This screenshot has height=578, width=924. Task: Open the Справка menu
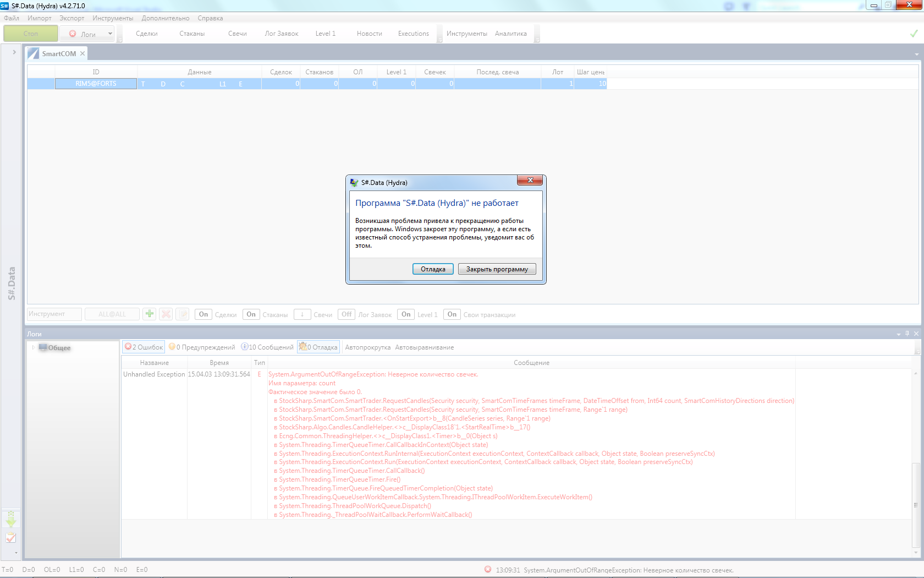pyautogui.click(x=210, y=18)
